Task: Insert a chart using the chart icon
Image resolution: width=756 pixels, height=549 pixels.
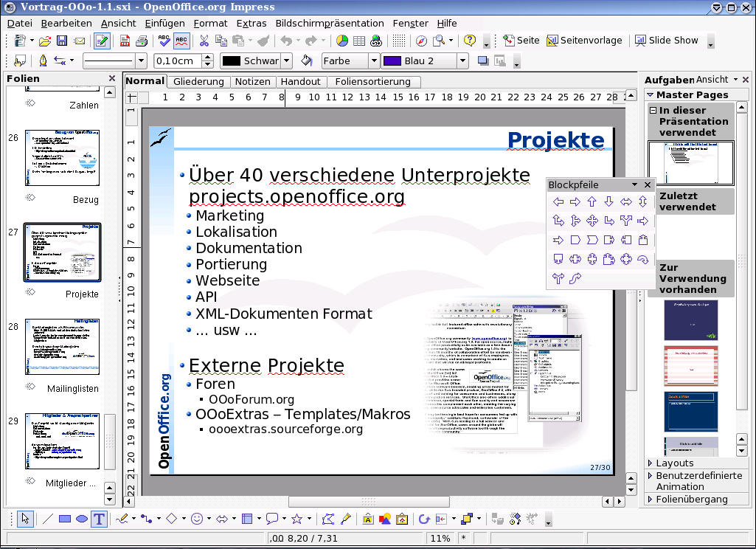Action: click(342, 41)
